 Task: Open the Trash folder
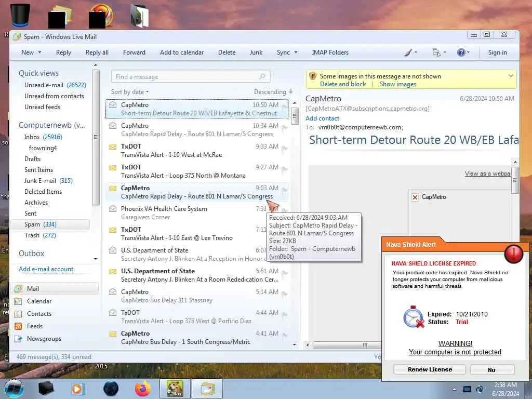(x=40, y=235)
